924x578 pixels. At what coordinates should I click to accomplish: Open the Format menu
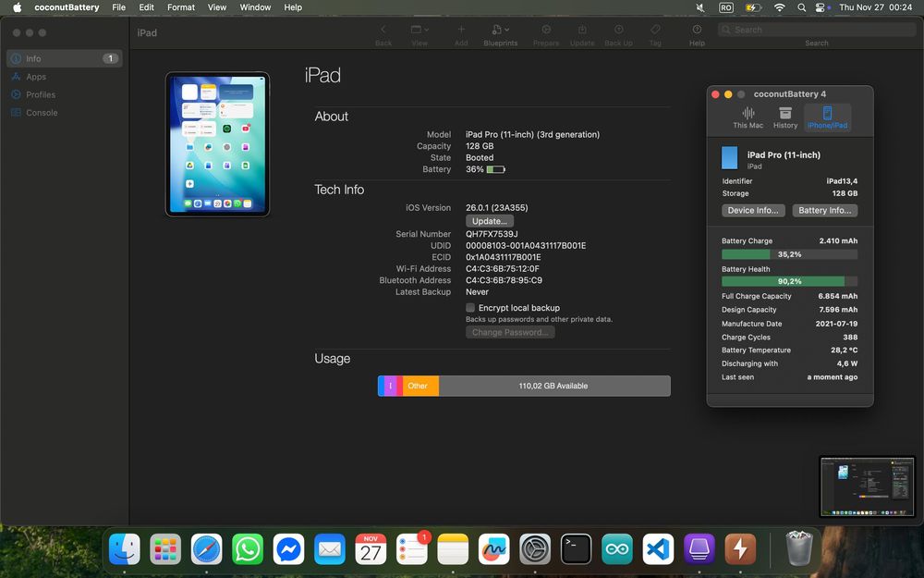pos(181,7)
